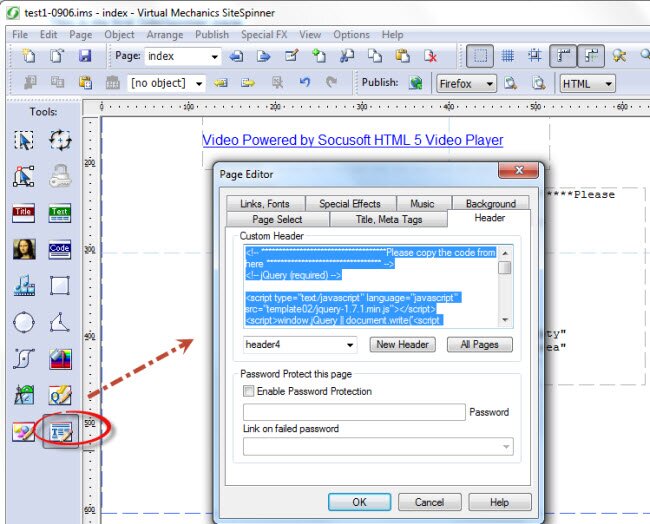Select the Code tool
This screenshot has width=650, height=524.
(x=60, y=249)
